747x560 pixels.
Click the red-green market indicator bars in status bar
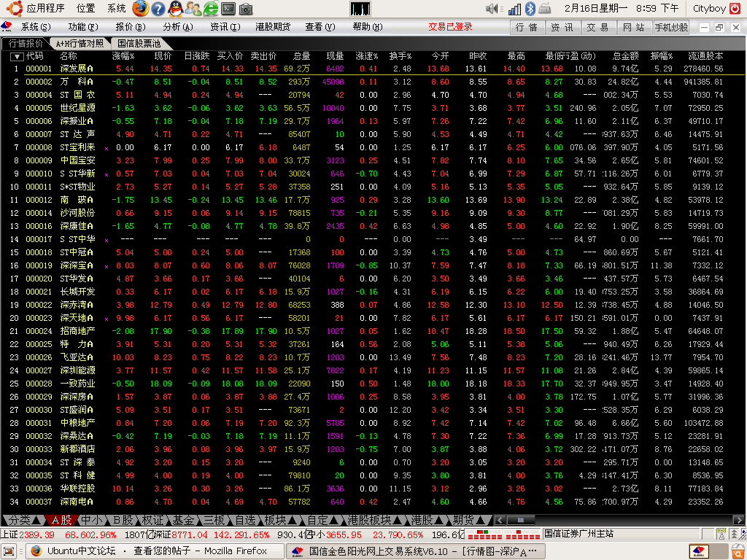[x=502, y=534]
